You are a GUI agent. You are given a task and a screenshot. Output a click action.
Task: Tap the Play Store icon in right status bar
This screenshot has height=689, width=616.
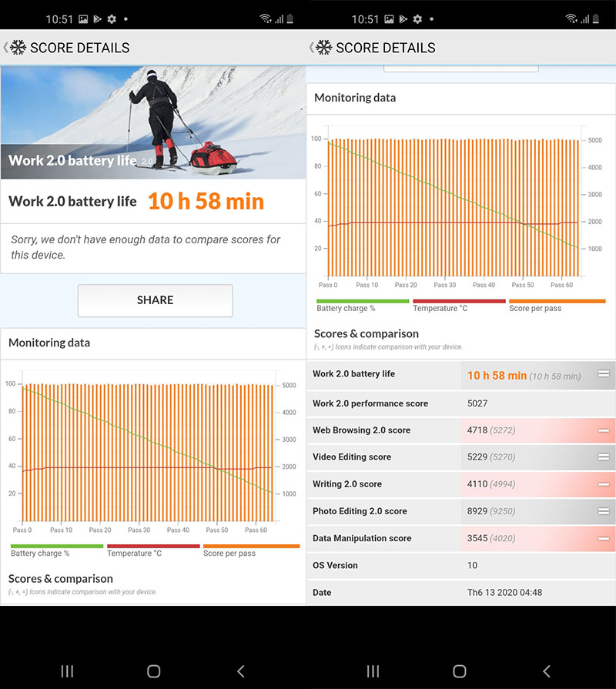coord(403,19)
